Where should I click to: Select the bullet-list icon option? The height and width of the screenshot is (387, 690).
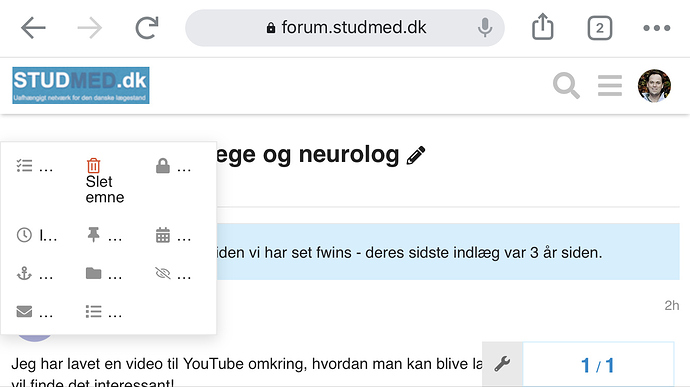coord(104,312)
